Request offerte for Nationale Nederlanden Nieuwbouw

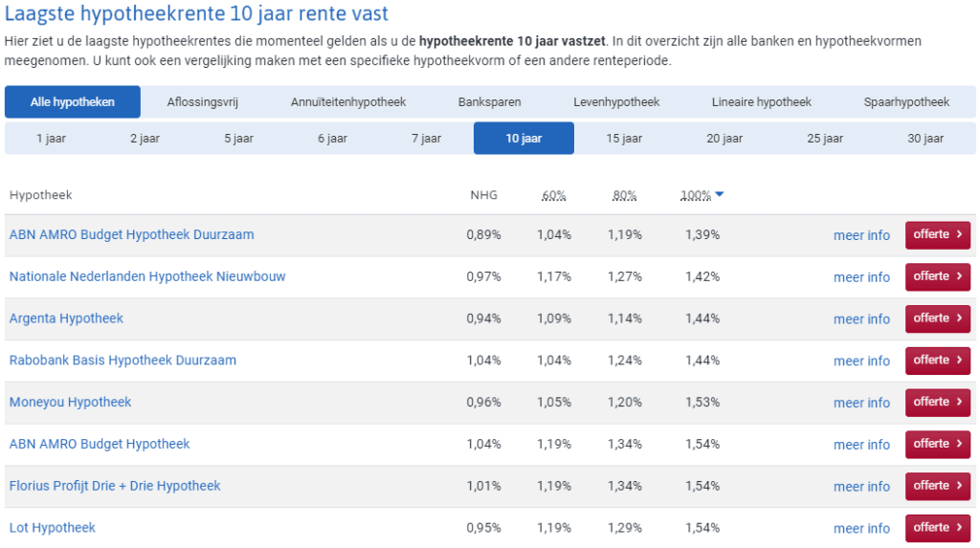[938, 276]
